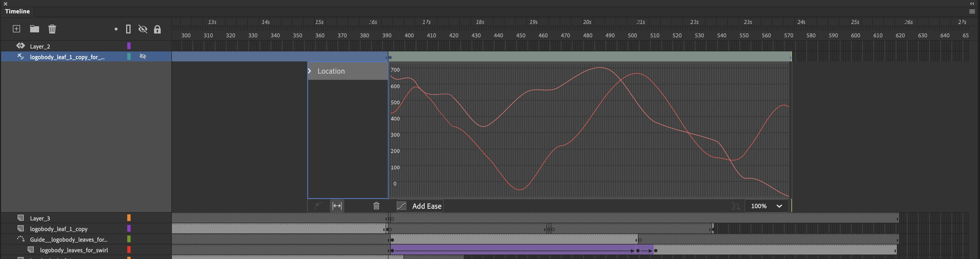Click logobody_leaves_for_swirl red swatch

pyautogui.click(x=129, y=250)
